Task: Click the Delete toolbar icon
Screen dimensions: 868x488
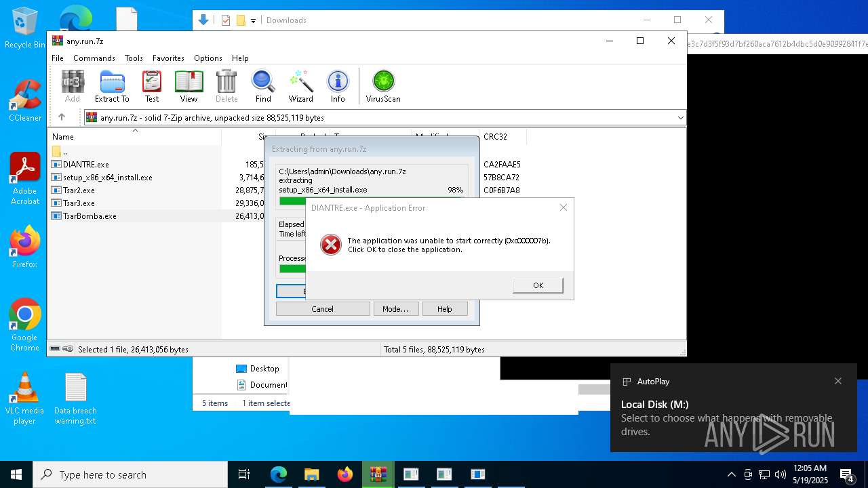Action: 226,86
